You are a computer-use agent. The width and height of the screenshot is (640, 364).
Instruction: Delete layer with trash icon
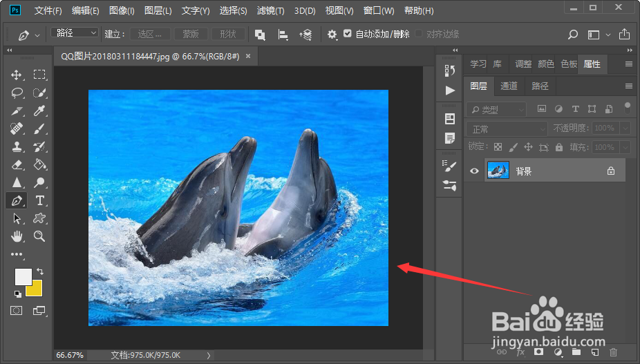(614, 352)
